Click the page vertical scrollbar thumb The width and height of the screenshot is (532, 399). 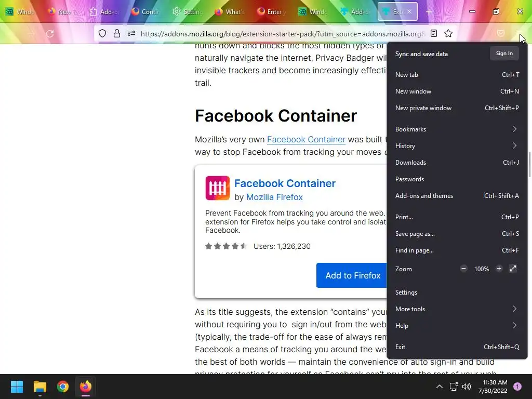[x=529, y=164]
